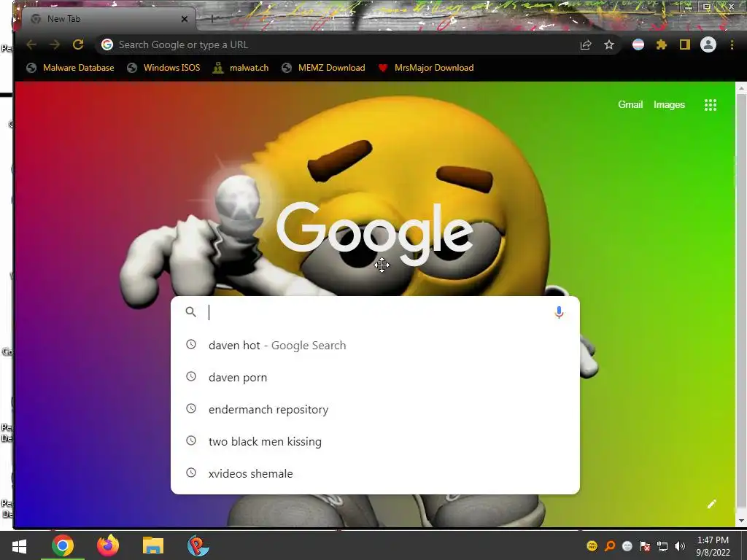Open the MEMZ Download bookmark
The image size is (747, 560).
click(323, 68)
